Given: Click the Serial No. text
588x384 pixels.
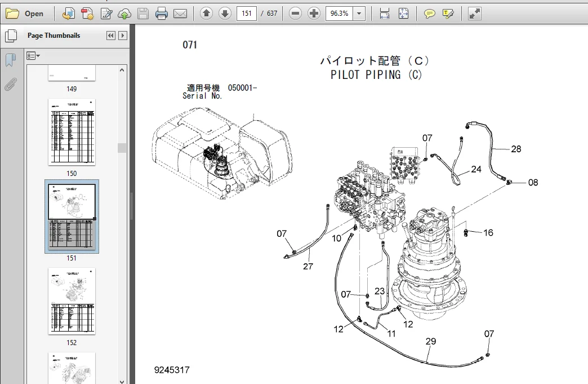Looking at the screenshot, I should 203,96.
